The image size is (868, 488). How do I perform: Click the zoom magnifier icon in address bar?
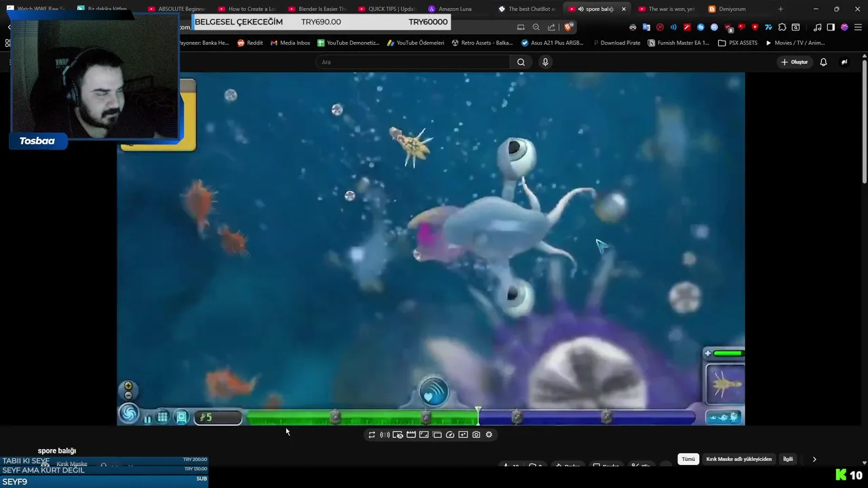(x=536, y=27)
